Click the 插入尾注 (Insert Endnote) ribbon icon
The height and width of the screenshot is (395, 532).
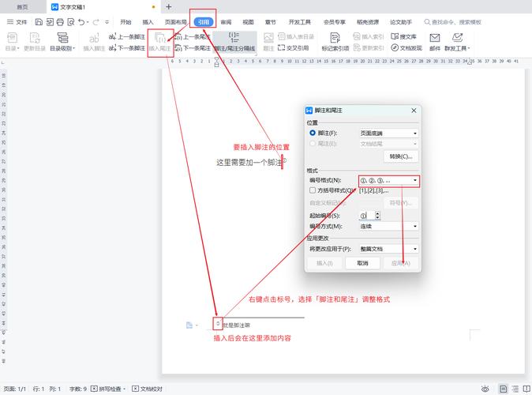click(160, 41)
